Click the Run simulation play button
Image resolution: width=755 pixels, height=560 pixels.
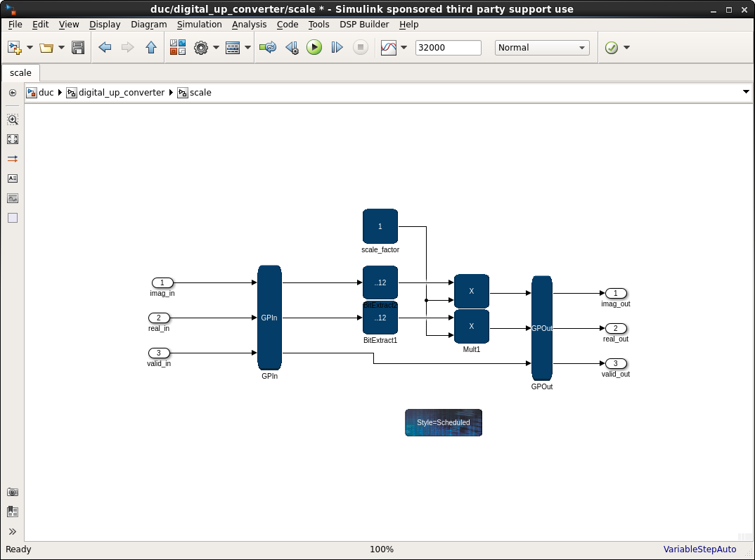click(314, 48)
